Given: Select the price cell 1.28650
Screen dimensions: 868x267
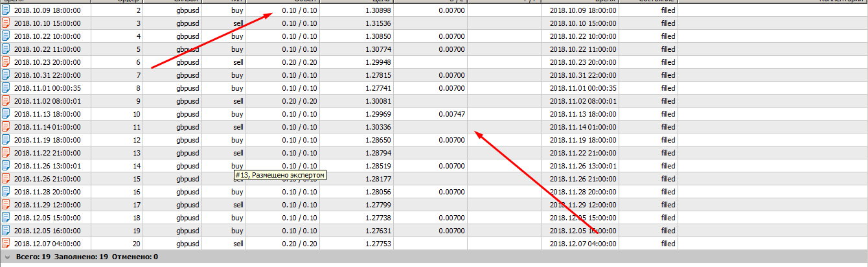Looking at the screenshot, I should click(379, 140).
